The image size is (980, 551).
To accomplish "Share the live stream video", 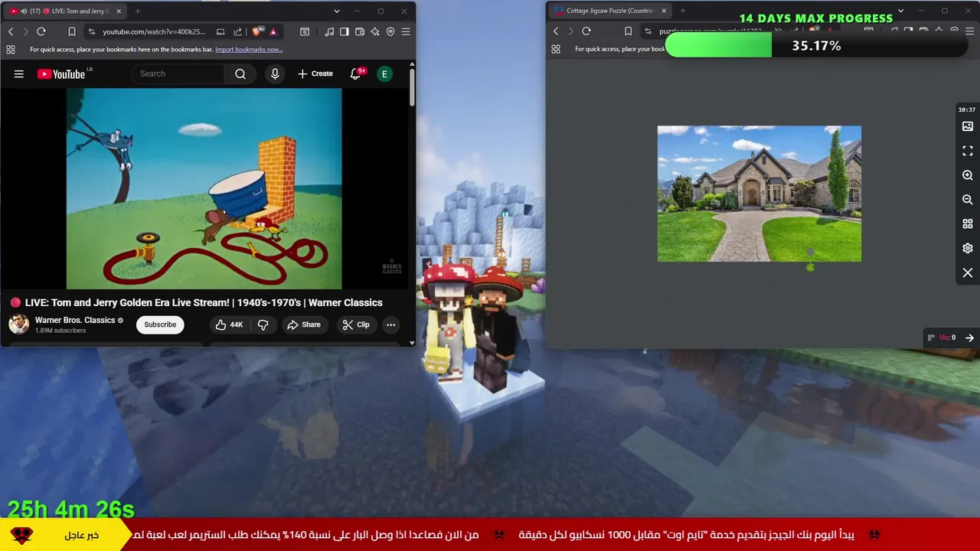I will click(304, 324).
